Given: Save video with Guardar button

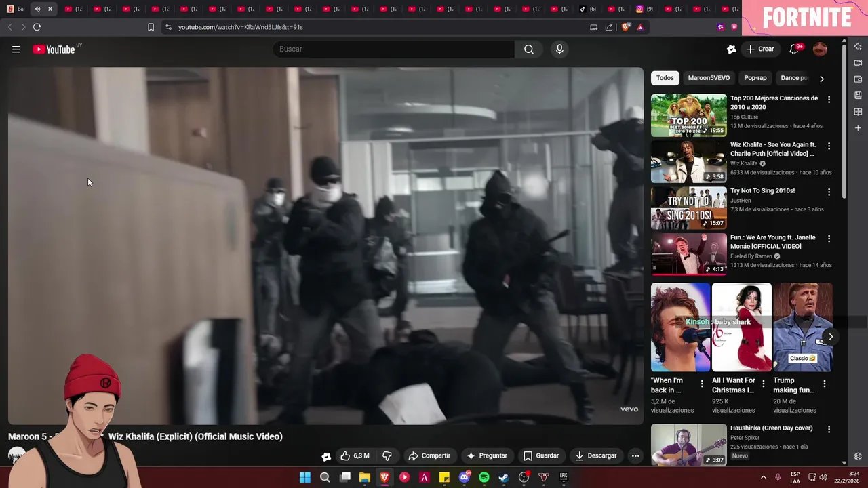Looking at the screenshot, I should click(541, 455).
